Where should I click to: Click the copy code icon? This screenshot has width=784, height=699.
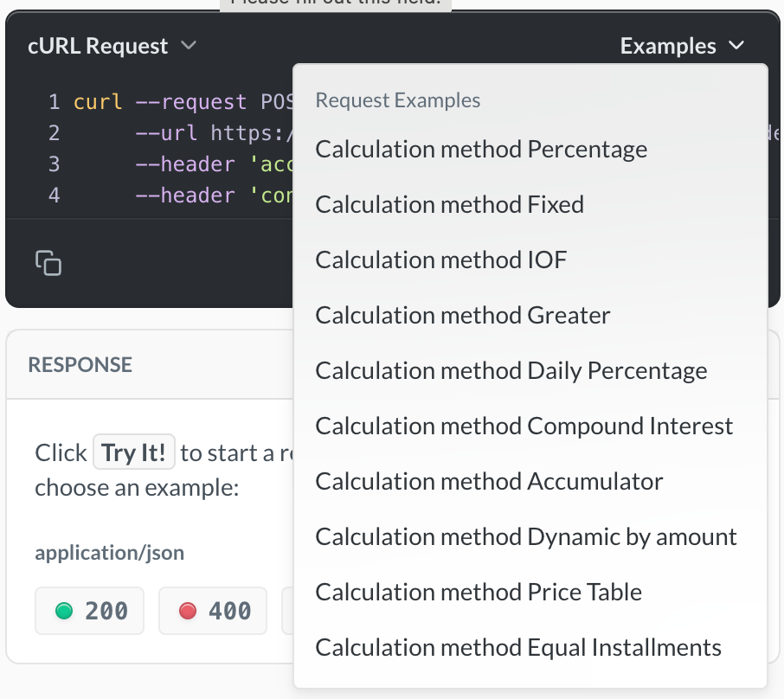[48, 262]
